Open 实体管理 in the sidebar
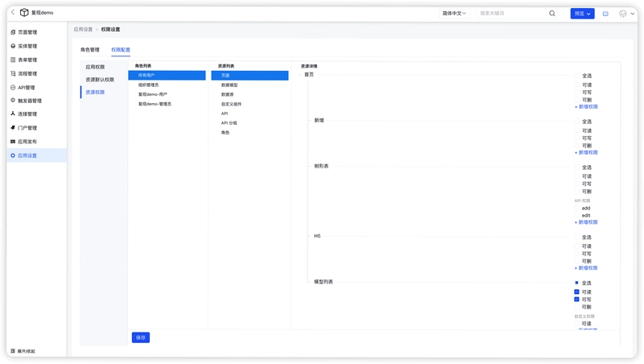Screen dimensions: 644x364 [27, 46]
